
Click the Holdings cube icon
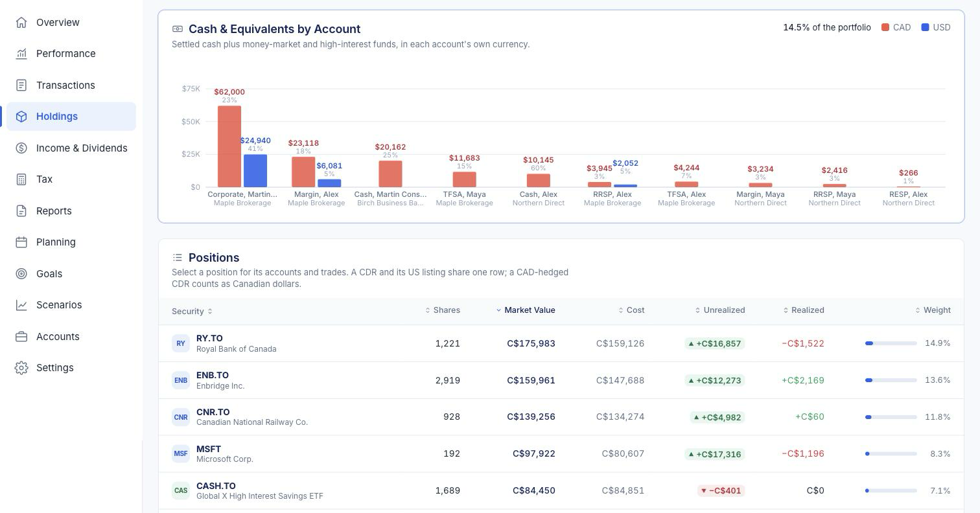click(21, 117)
